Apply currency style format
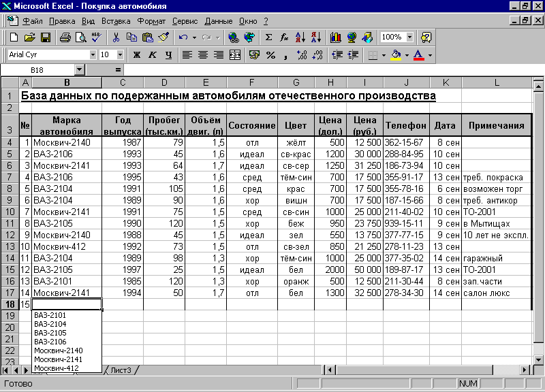The image size is (545, 392). click(x=254, y=55)
